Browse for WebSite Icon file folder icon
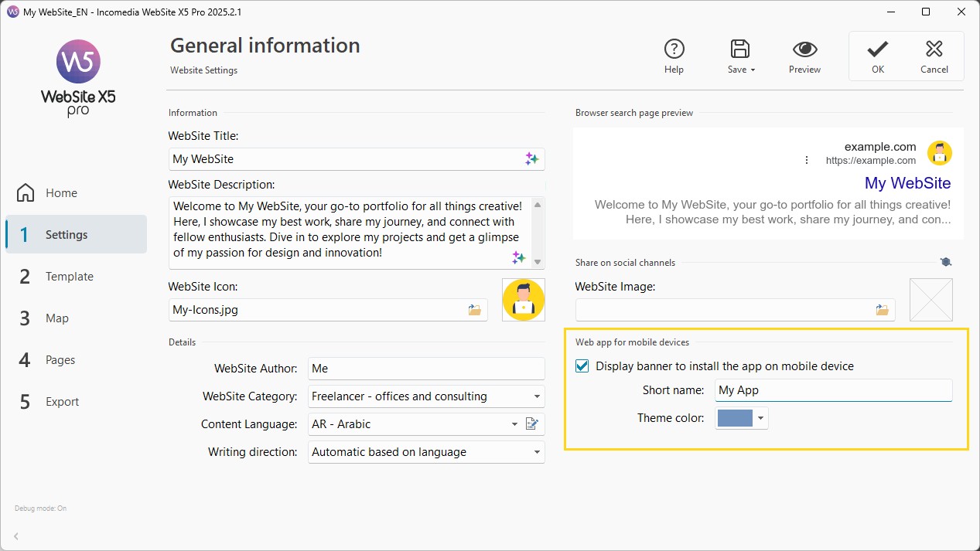This screenshot has width=980, height=551. [x=474, y=310]
